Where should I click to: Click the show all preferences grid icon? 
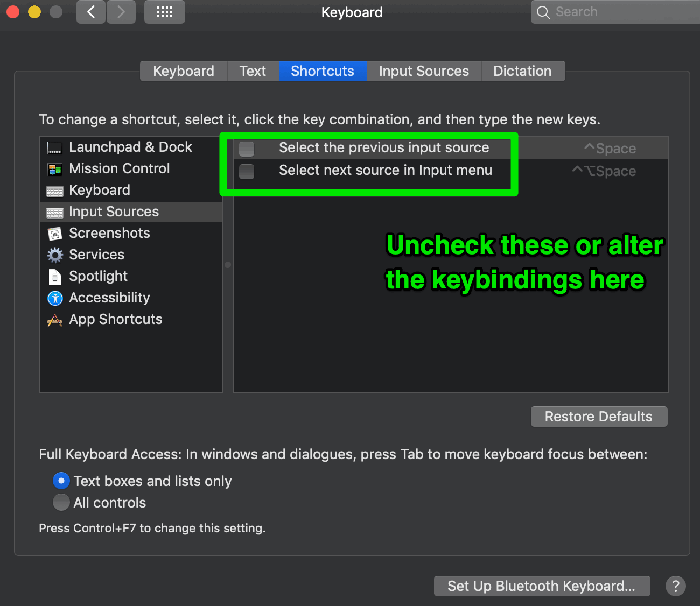pyautogui.click(x=164, y=12)
